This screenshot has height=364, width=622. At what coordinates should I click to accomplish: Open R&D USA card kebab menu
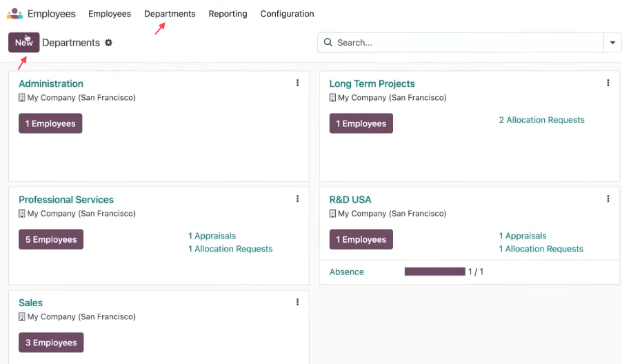point(608,199)
